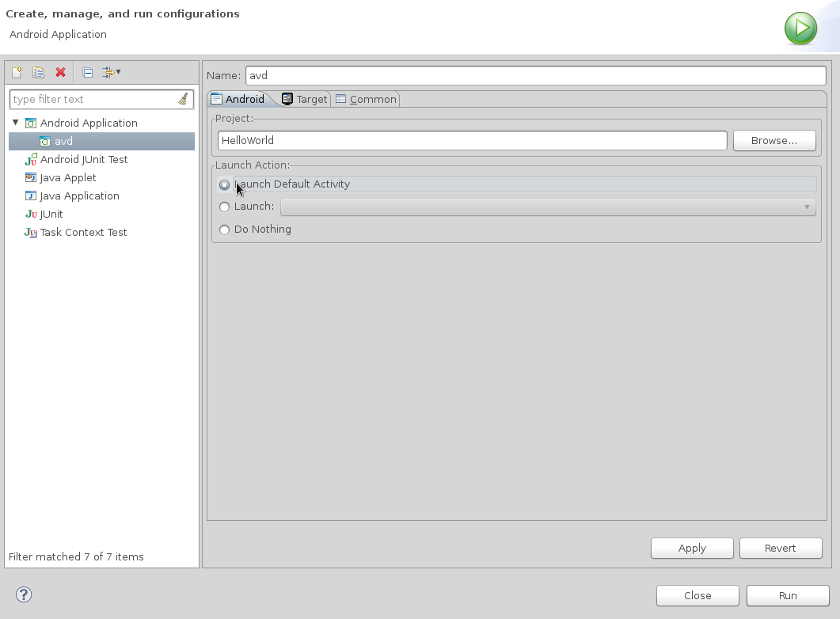Click the Run button
Image resolution: width=840 pixels, height=619 pixels.
point(788,595)
